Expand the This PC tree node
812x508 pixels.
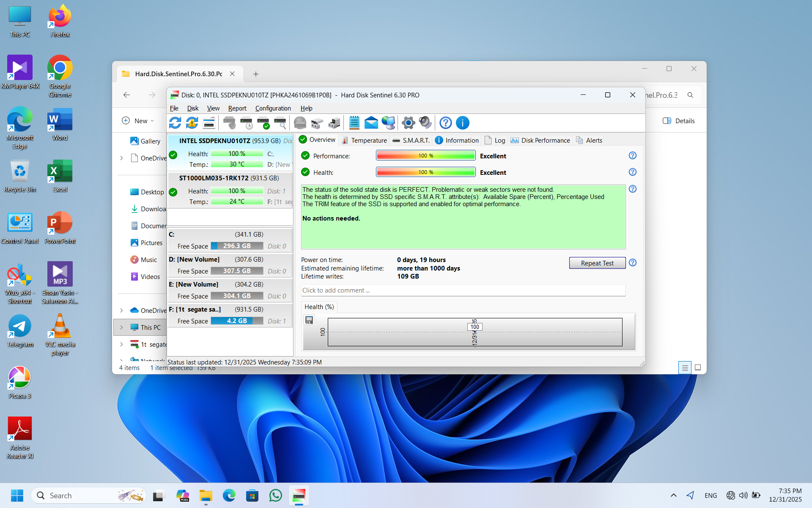121,327
